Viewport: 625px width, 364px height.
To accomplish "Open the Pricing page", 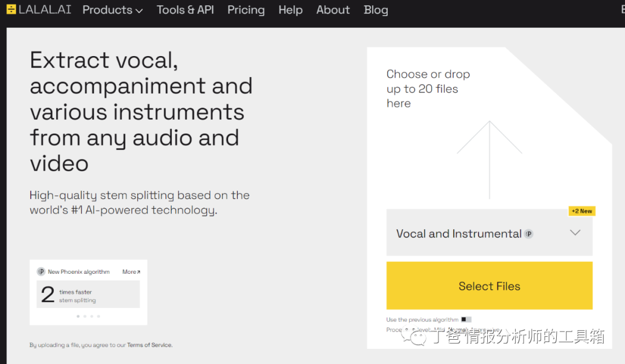I will point(246,10).
